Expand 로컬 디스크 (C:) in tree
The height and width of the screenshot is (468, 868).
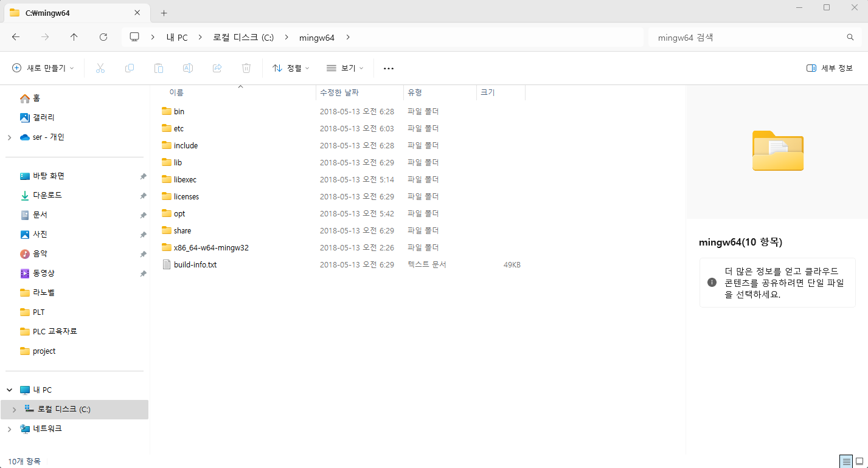click(x=14, y=410)
